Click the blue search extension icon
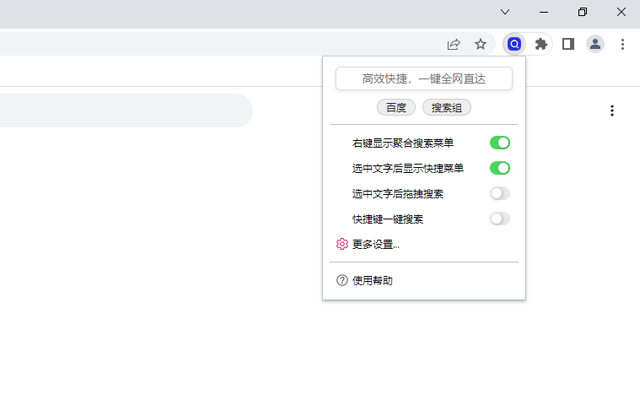 coord(514,44)
